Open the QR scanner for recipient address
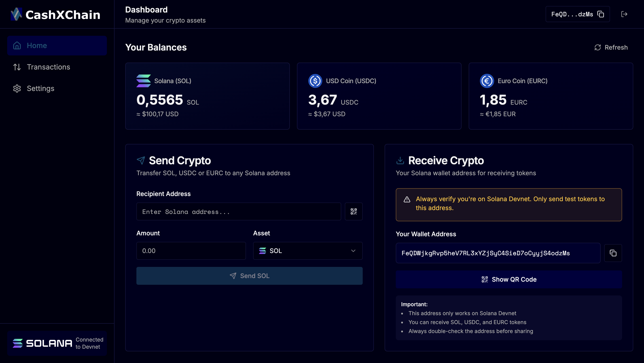644x363 pixels. [x=354, y=211]
